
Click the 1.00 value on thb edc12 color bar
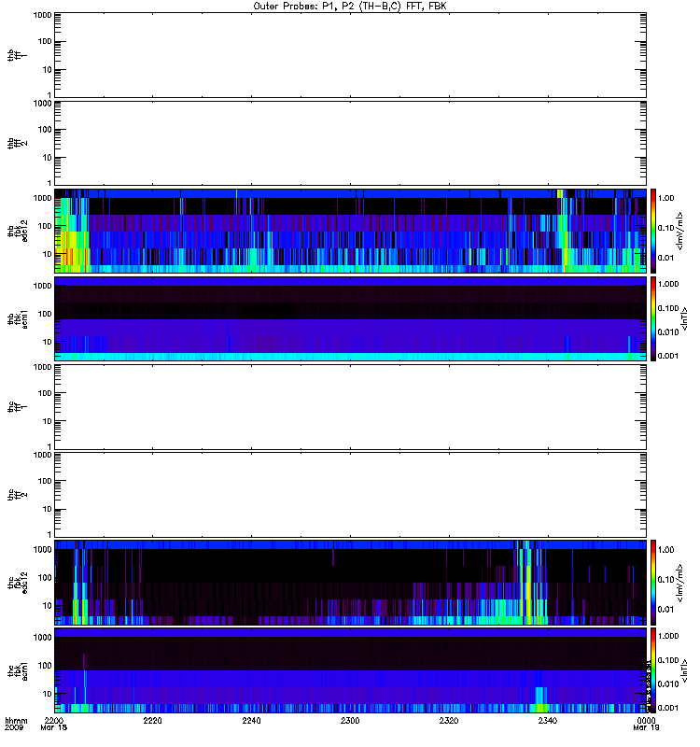point(666,198)
